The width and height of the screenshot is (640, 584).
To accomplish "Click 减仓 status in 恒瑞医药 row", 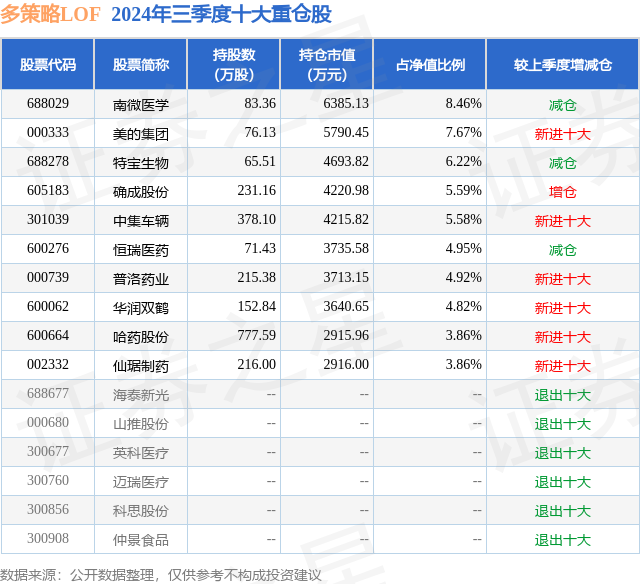I will coord(563,250).
